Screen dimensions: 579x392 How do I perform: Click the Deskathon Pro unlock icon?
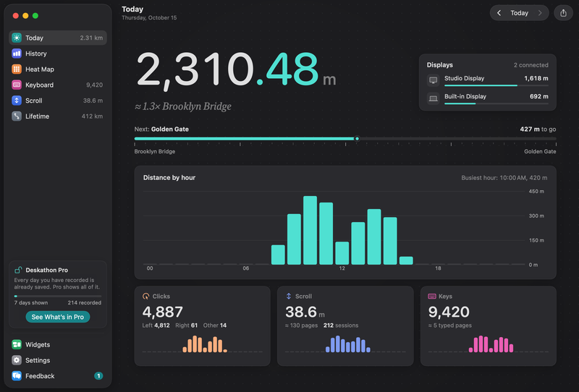pos(18,270)
